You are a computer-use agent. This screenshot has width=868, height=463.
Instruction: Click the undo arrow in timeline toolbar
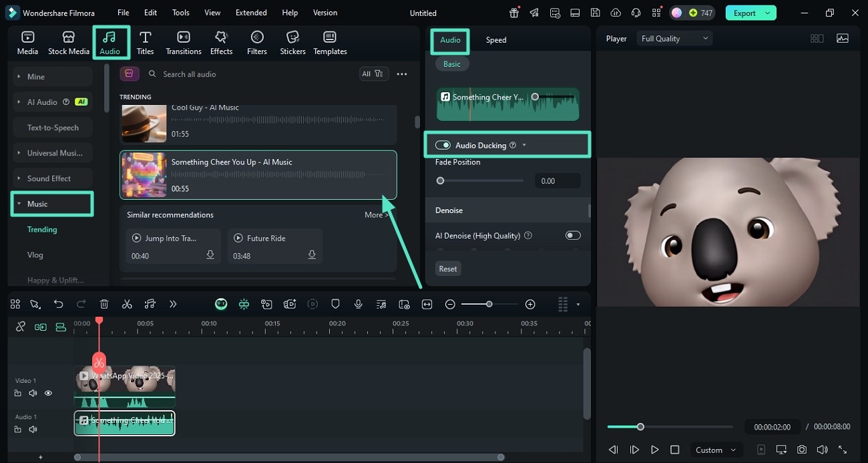tap(59, 304)
